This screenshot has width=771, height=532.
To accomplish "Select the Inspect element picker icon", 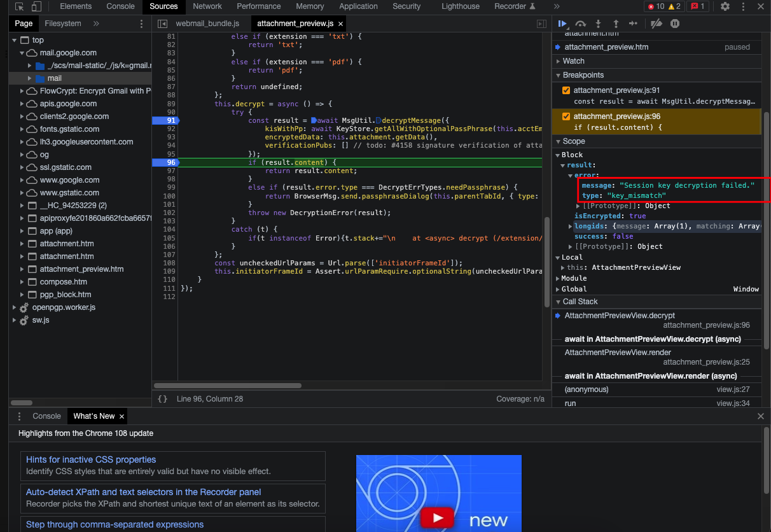I will point(18,6).
